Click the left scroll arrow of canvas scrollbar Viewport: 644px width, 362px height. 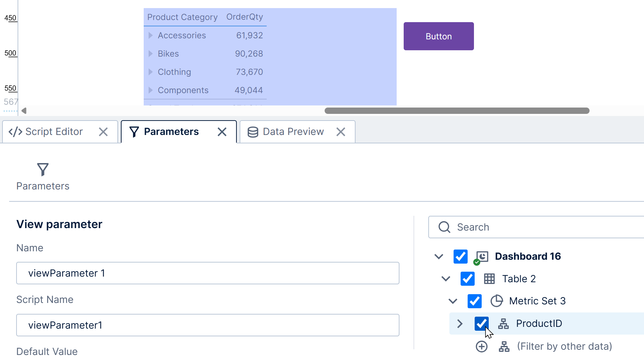pos(24,111)
